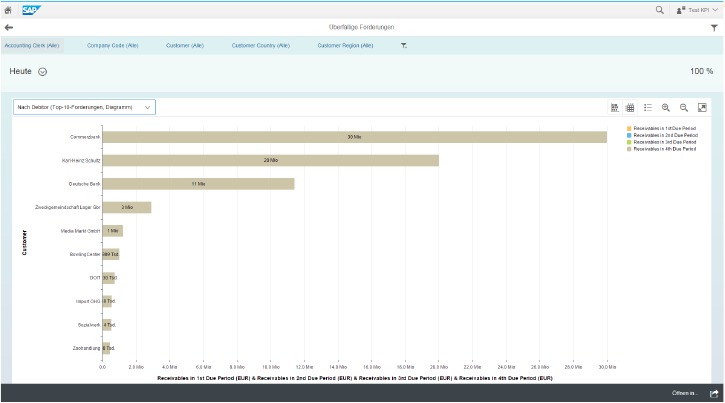Click the share icon in the footer

click(x=714, y=393)
